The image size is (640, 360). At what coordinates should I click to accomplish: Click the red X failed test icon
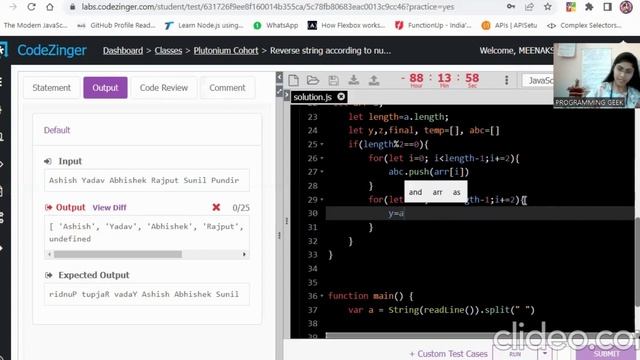click(x=216, y=207)
